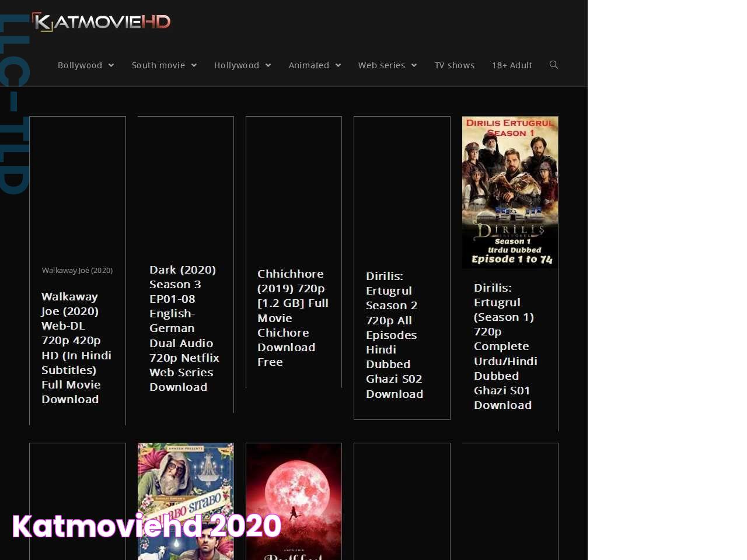
Task: Go to TV shows section
Action: pyautogui.click(x=455, y=65)
